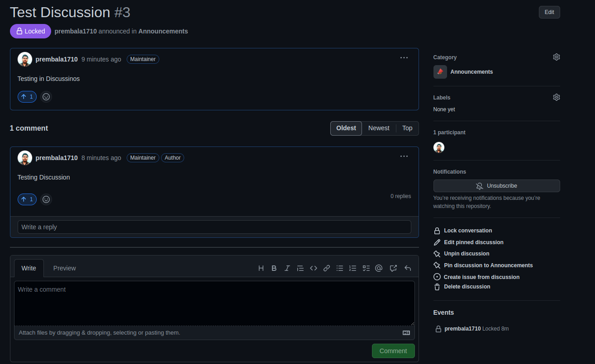Click the Markdown supported icon below the comment box
The width and height of the screenshot is (595, 364).
[406, 333]
